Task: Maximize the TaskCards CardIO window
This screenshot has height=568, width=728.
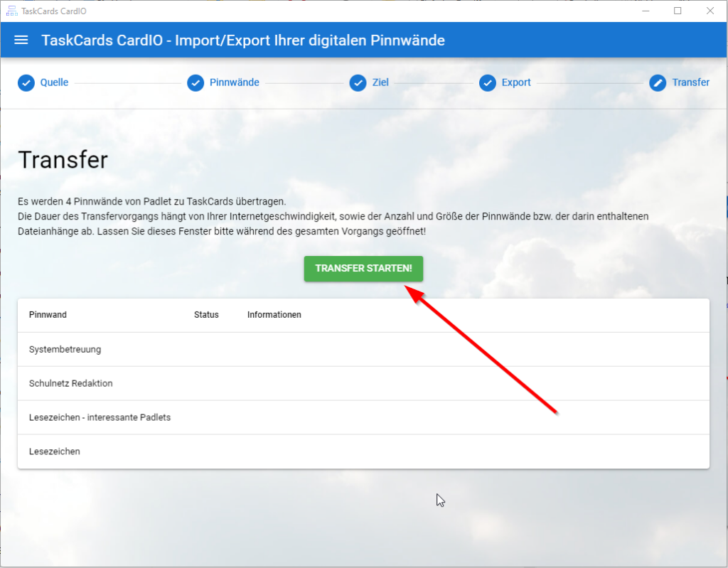Action: click(678, 11)
